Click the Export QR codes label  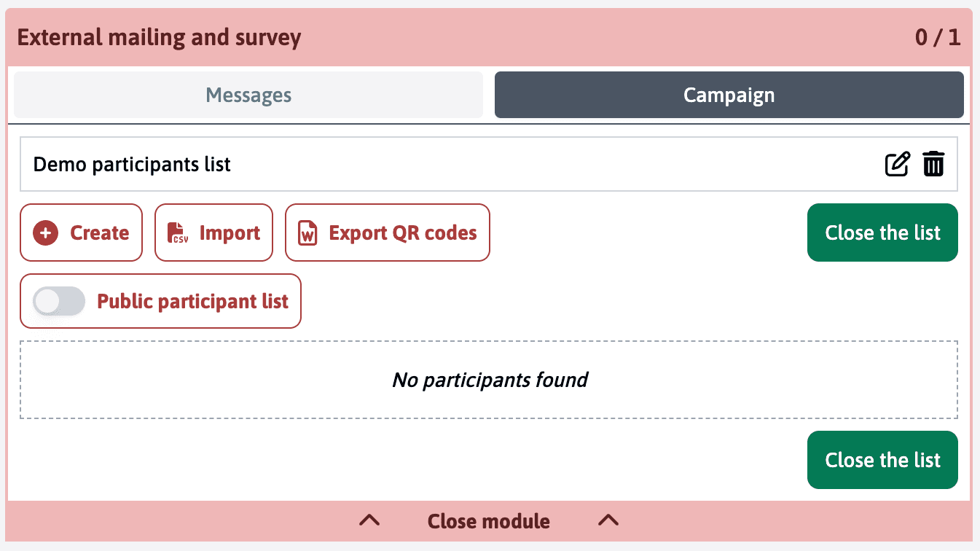tap(403, 233)
